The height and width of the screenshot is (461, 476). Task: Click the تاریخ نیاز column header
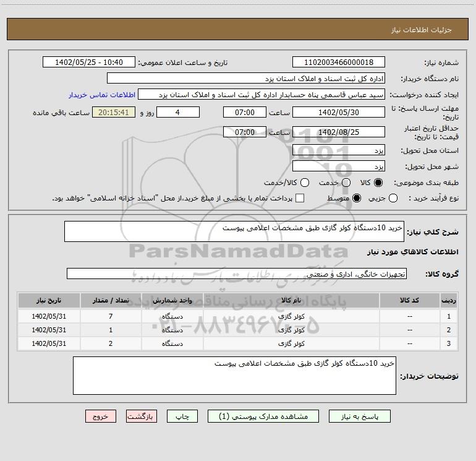click(x=49, y=301)
